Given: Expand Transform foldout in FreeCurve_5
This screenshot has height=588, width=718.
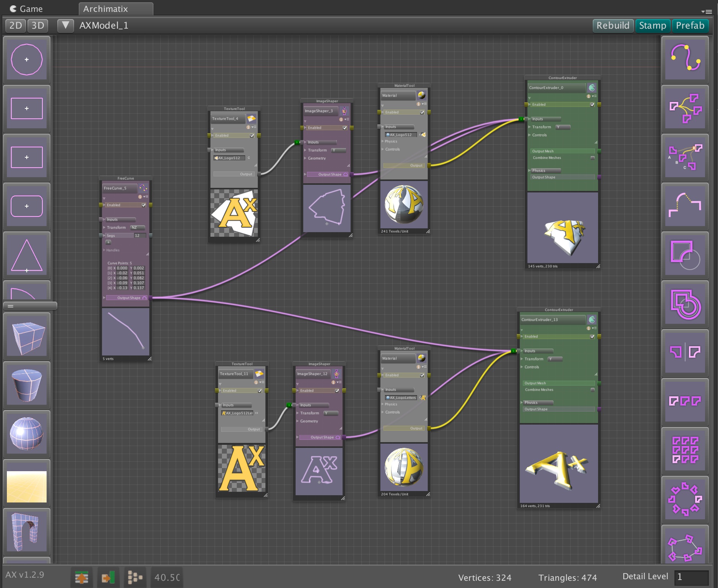Looking at the screenshot, I should pyautogui.click(x=104, y=228).
